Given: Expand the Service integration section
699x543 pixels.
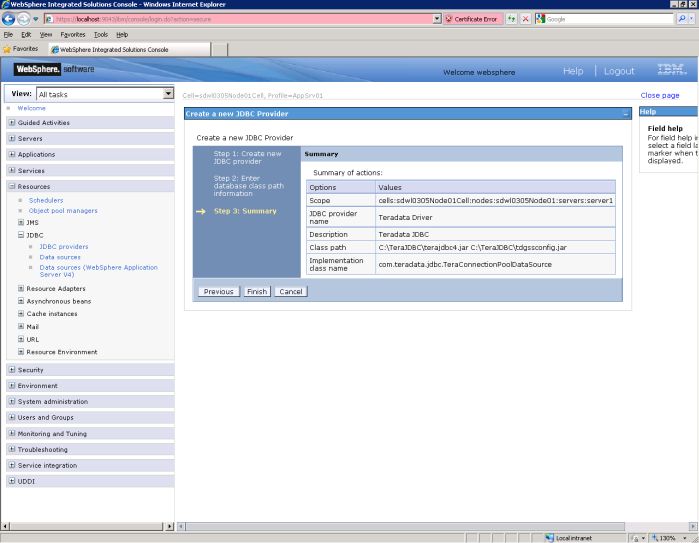Looking at the screenshot, I should pyautogui.click(x=12, y=465).
